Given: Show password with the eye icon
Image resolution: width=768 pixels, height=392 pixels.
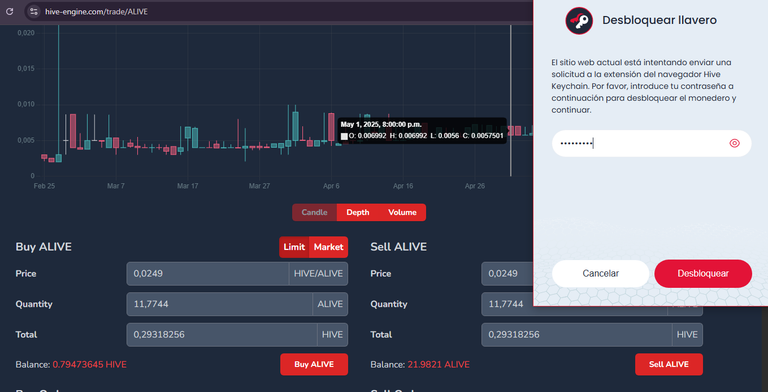Looking at the screenshot, I should tap(734, 143).
